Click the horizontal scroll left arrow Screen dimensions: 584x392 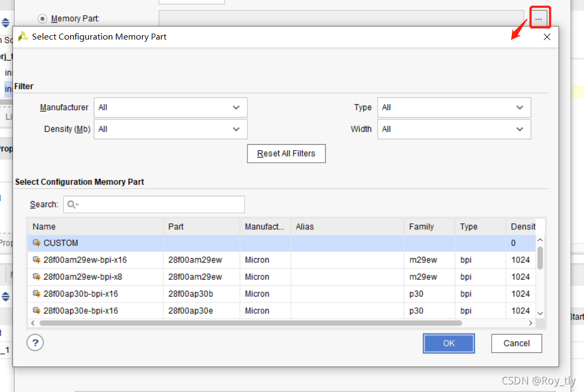33,323
